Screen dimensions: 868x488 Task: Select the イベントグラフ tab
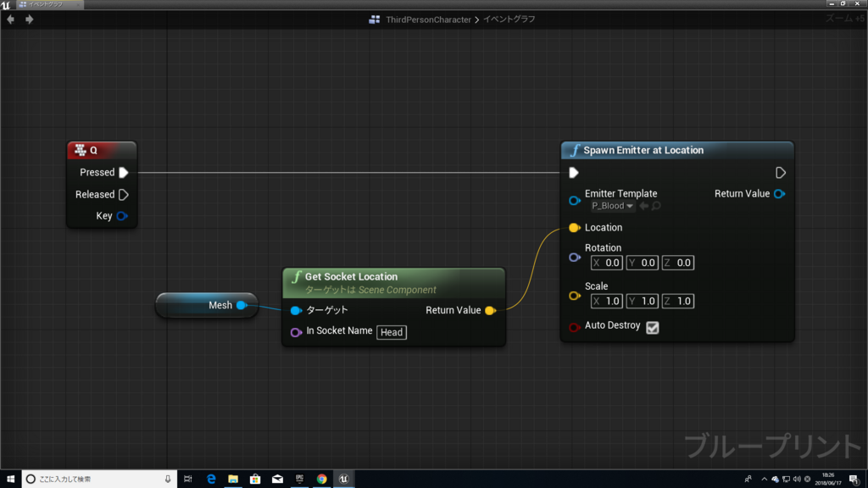point(49,4)
